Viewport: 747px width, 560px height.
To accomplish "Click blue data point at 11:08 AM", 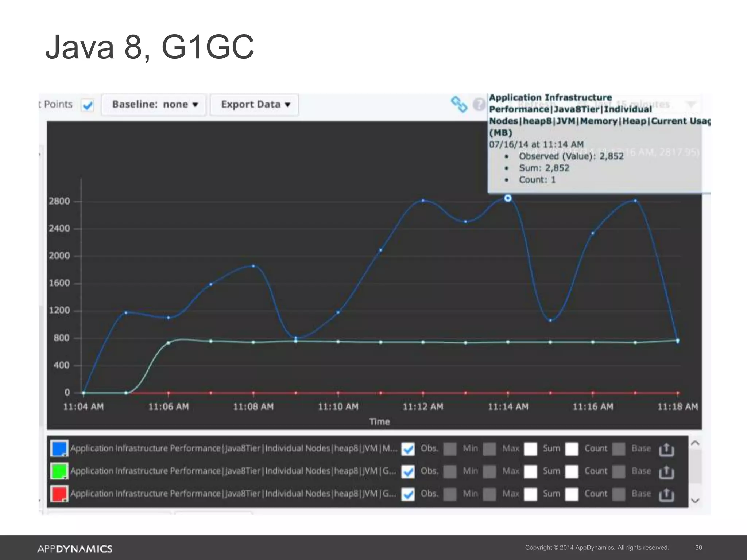I will click(x=253, y=266).
